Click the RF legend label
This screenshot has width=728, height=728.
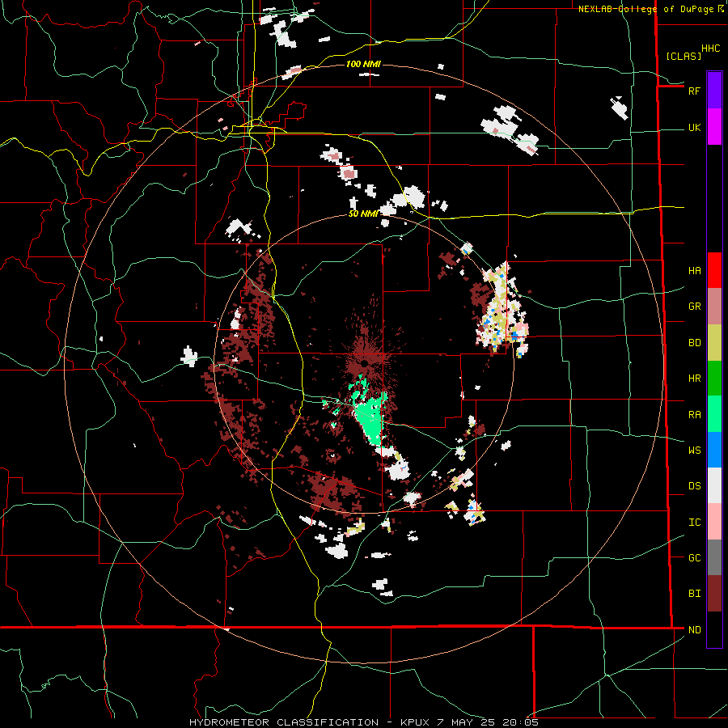694,91
